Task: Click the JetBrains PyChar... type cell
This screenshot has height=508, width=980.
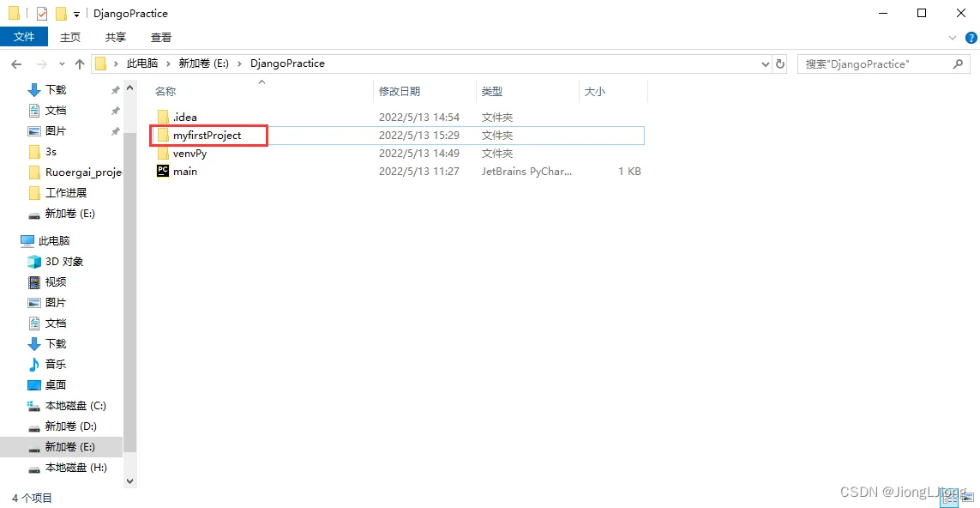Action: pyautogui.click(x=526, y=172)
